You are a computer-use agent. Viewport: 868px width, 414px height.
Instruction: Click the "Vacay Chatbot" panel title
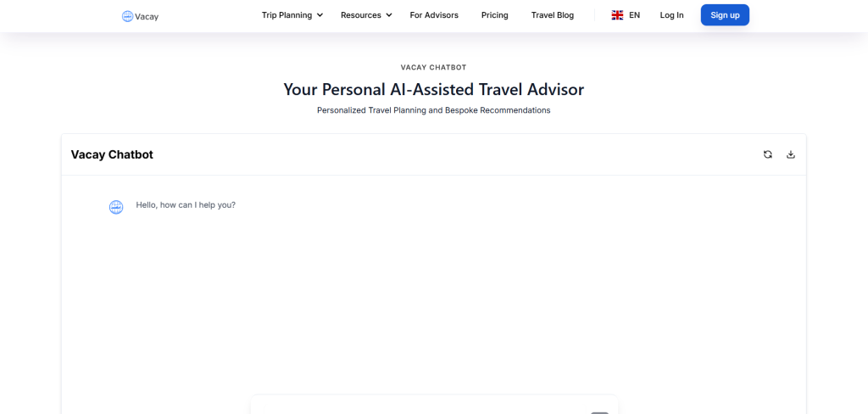tap(112, 154)
